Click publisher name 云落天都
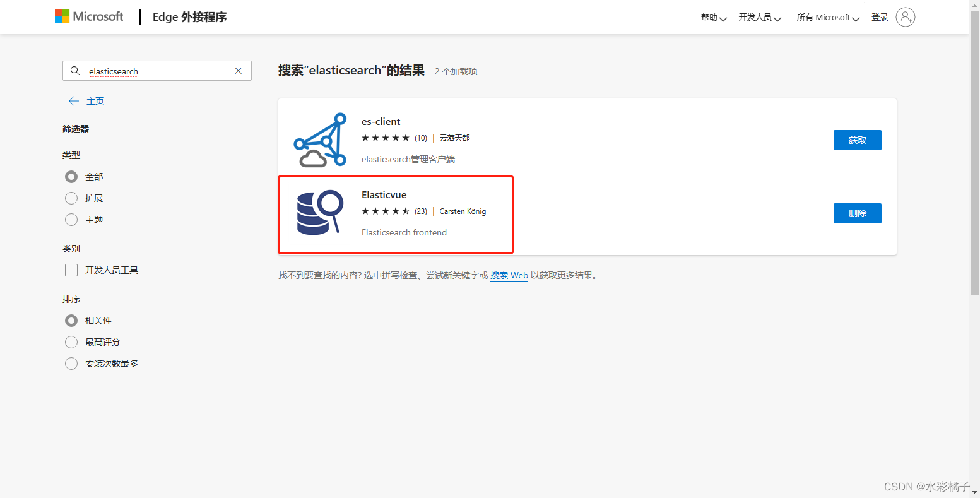 [x=454, y=138]
